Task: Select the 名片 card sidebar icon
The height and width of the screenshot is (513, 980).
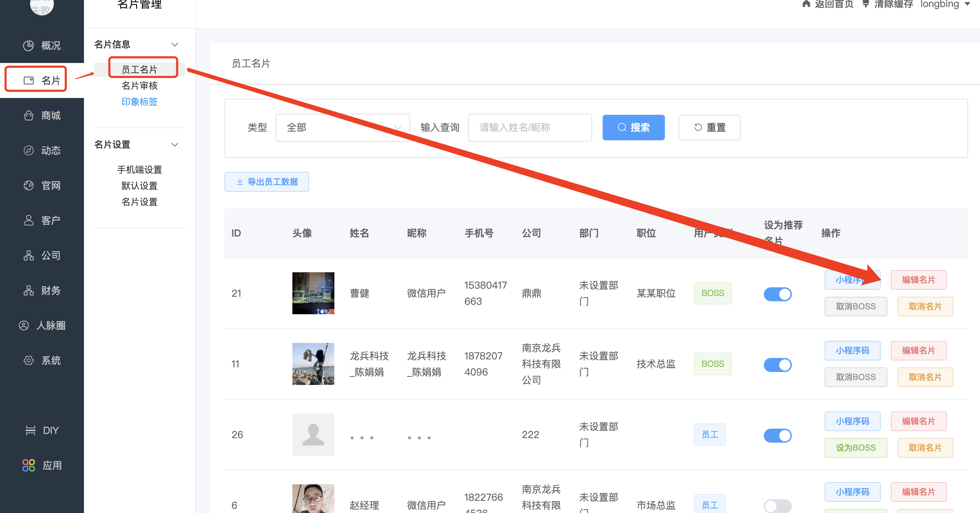Action: [x=29, y=81]
